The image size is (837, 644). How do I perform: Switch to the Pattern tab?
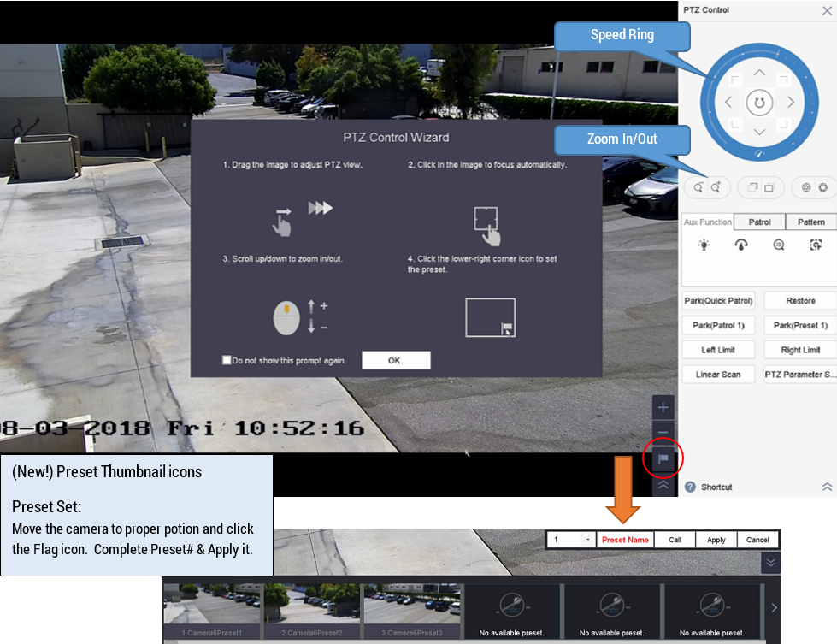tap(810, 222)
